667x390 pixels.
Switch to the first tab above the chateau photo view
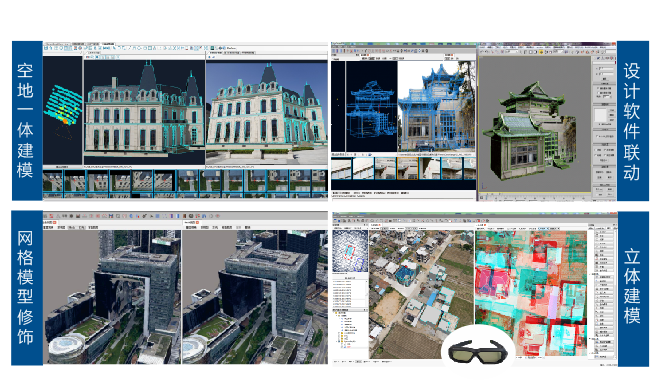pos(215,53)
